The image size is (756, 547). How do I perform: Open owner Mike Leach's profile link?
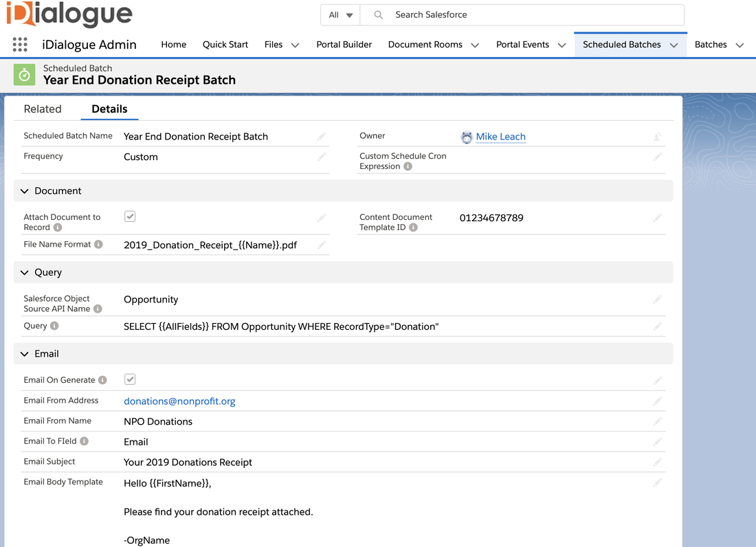point(500,137)
